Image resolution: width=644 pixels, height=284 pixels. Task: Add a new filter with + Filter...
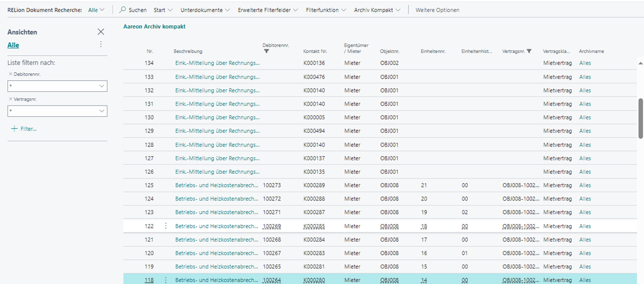coord(24,129)
